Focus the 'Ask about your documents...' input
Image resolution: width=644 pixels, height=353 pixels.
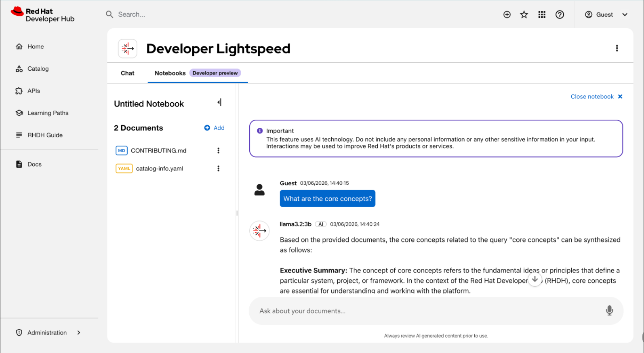pyautogui.click(x=428, y=311)
